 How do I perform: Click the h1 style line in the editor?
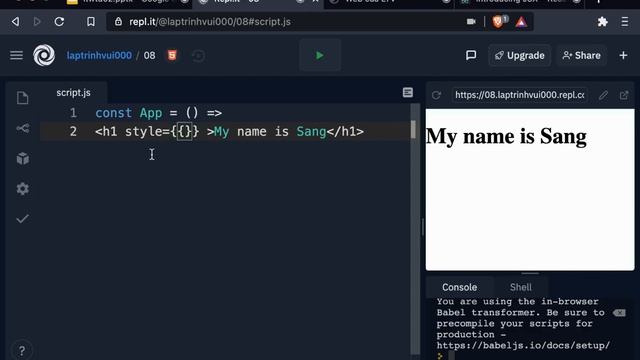click(x=229, y=131)
